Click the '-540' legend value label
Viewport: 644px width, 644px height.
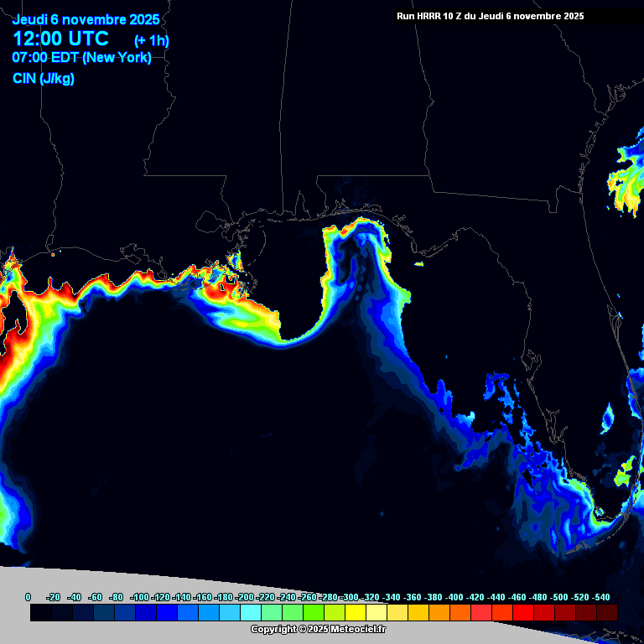(600, 597)
